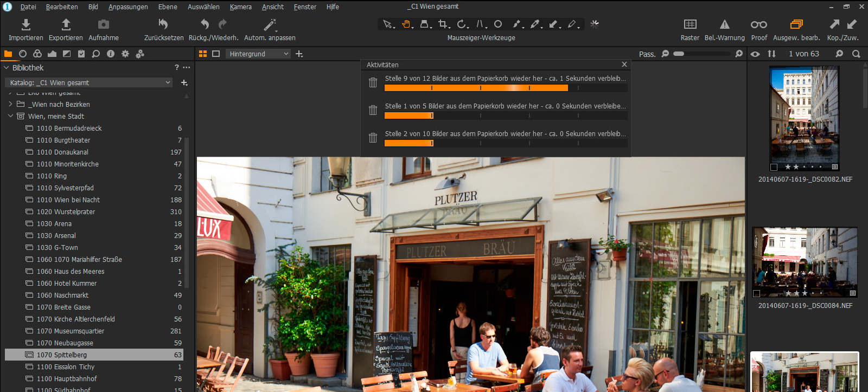Viewport: 868px width, 392px height.
Task: Click the viewer zoom slider handle
Action: click(x=679, y=54)
